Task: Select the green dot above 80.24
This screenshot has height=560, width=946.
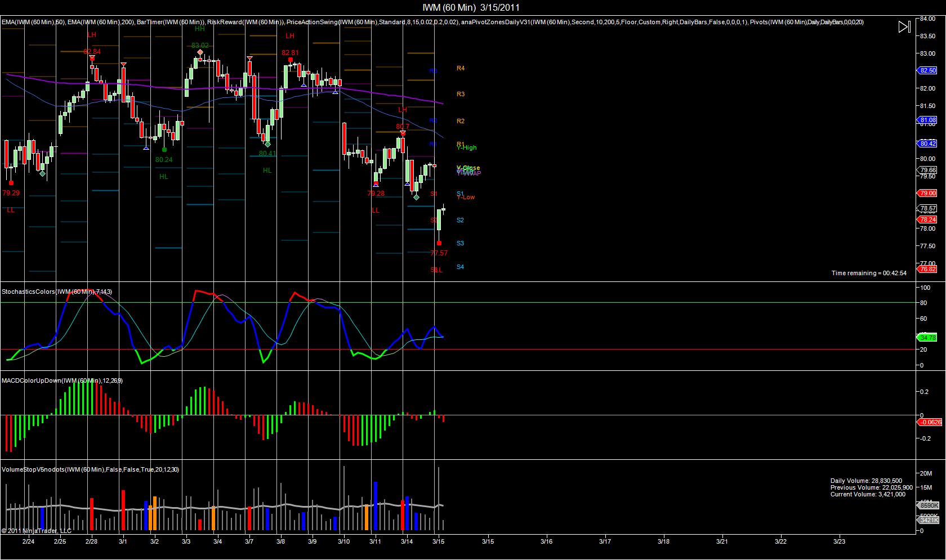Action: coord(164,150)
